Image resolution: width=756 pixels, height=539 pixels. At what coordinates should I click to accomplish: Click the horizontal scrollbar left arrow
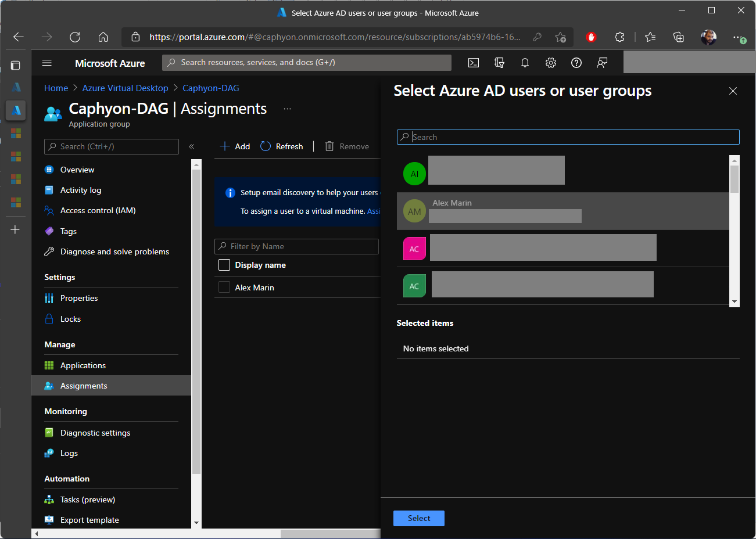37,534
